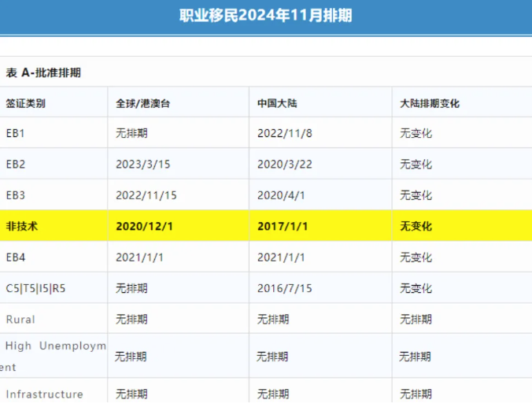Click the date 2016/7/15
The width and height of the screenshot is (532, 411).
click(285, 288)
